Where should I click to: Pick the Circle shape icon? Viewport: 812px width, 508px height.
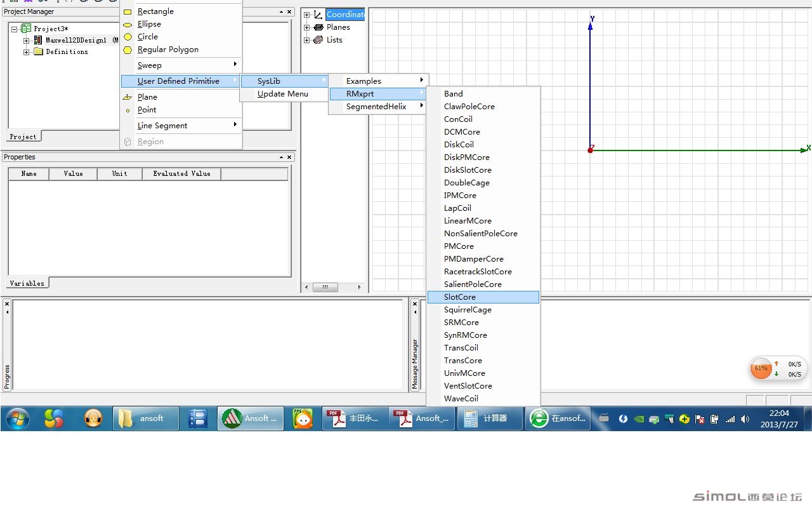pos(128,37)
